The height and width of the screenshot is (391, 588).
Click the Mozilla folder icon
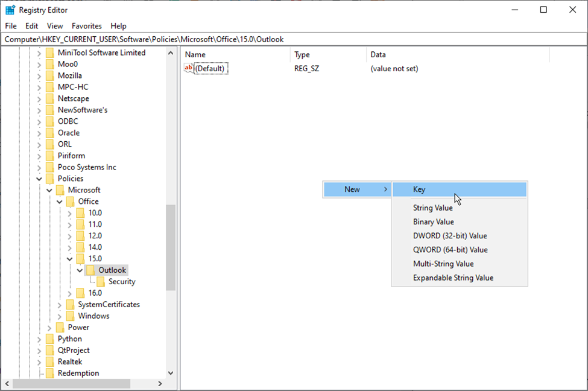50,76
